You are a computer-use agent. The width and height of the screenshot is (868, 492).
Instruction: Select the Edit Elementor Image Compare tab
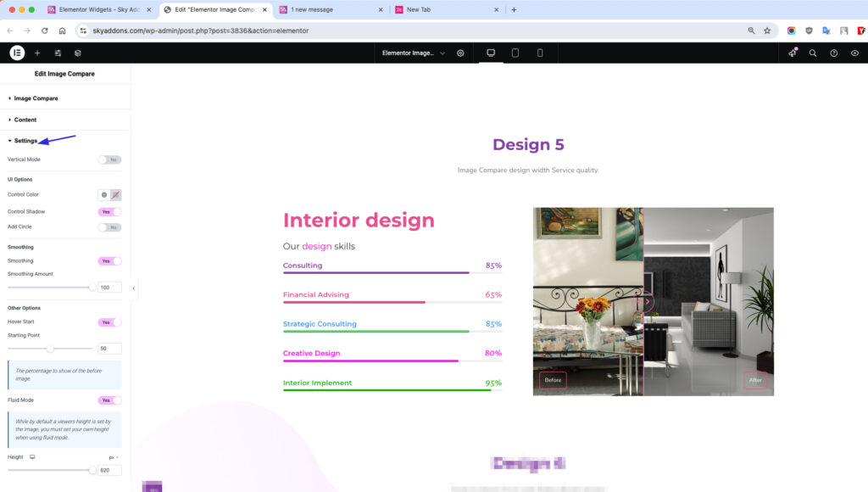click(215, 9)
